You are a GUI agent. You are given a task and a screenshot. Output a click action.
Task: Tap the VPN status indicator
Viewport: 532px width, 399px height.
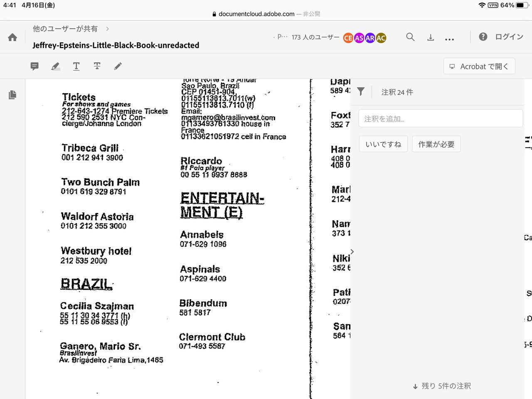[493, 5]
